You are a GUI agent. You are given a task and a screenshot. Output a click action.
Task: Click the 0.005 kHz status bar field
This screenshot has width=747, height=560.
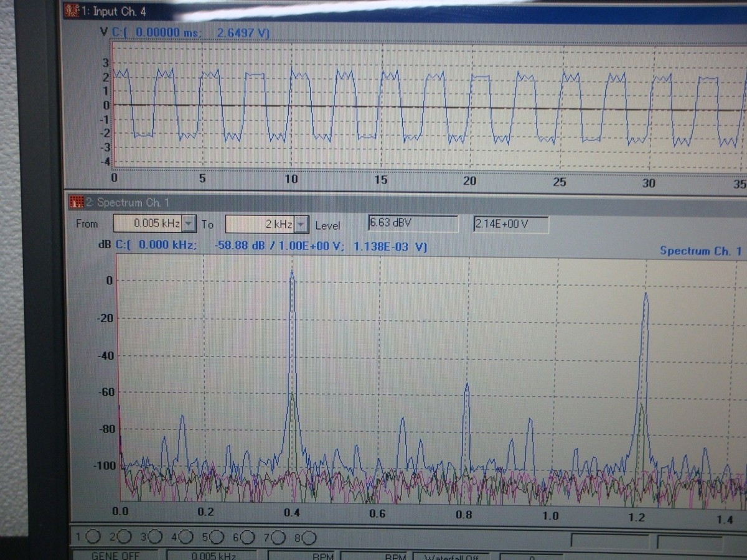[212, 556]
